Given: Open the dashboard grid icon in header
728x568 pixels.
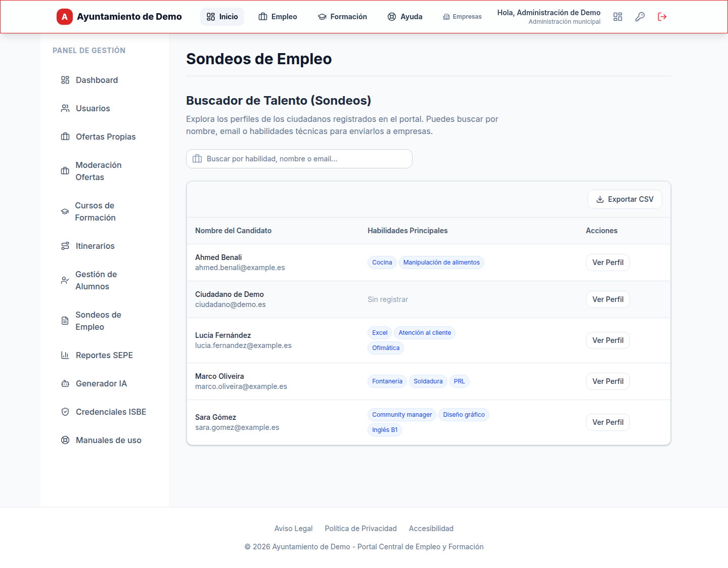Looking at the screenshot, I should click(618, 17).
